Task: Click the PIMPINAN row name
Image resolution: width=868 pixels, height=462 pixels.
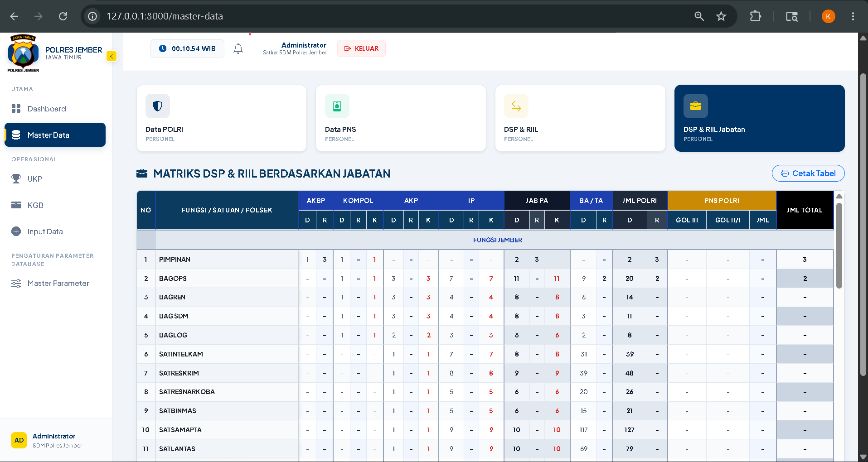Action: point(175,260)
